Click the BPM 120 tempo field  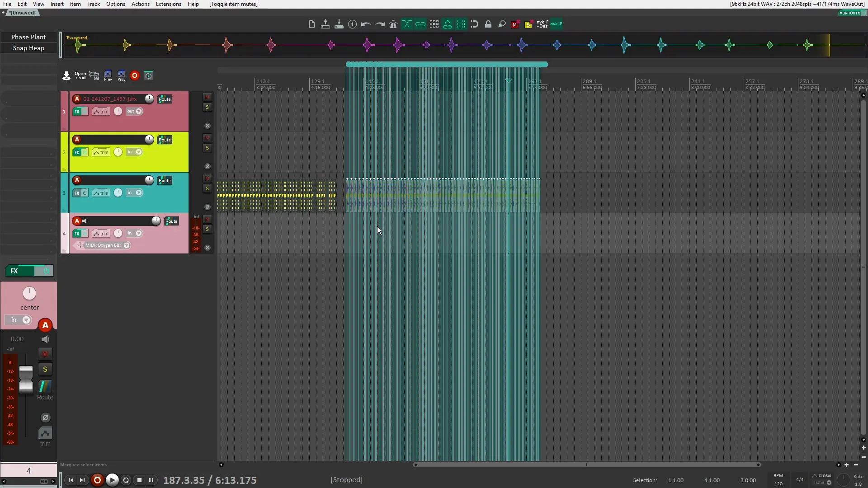coord(778,480)
